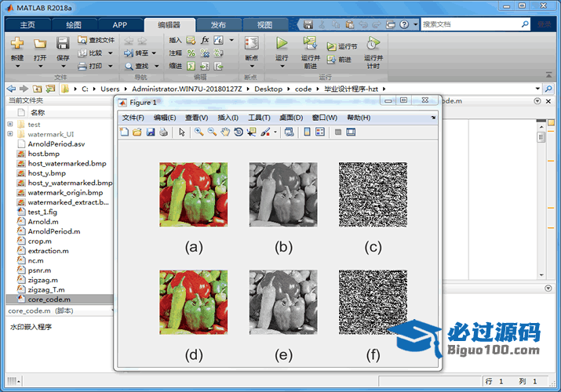Select the Pan hand tool in Figure 1
Viewport: 561px width, 392px height.
point(225,132)
